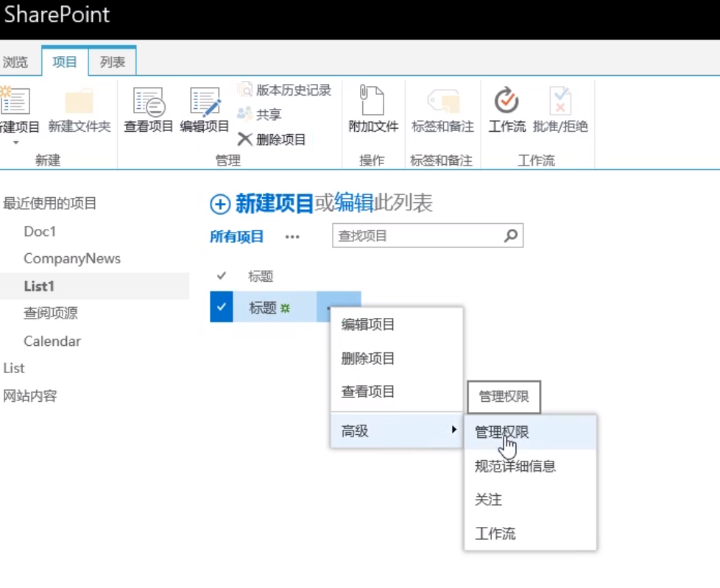Click 删除项目 in the ribbon
This screenshot has width=720, height=588.
click(x=272, y=139)
